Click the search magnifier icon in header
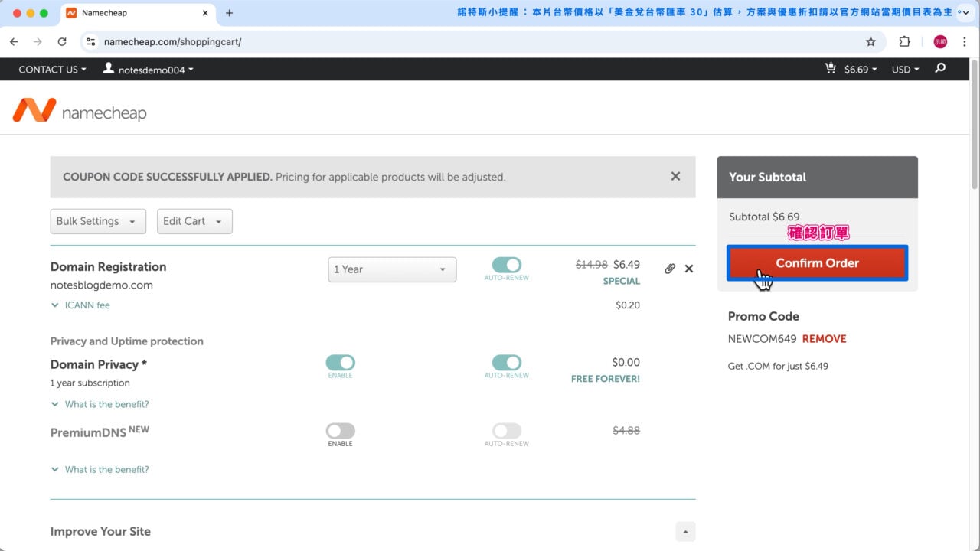 coord(940,69)
